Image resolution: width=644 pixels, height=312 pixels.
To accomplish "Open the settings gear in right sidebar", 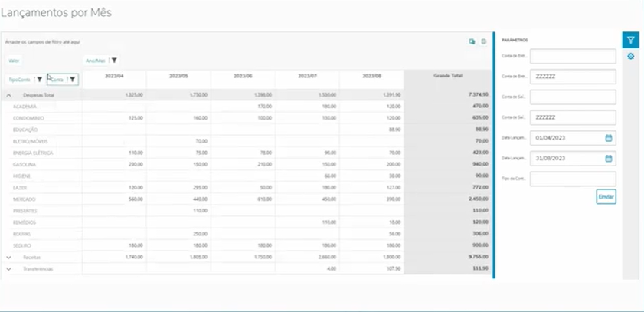I will pos(630,57).
